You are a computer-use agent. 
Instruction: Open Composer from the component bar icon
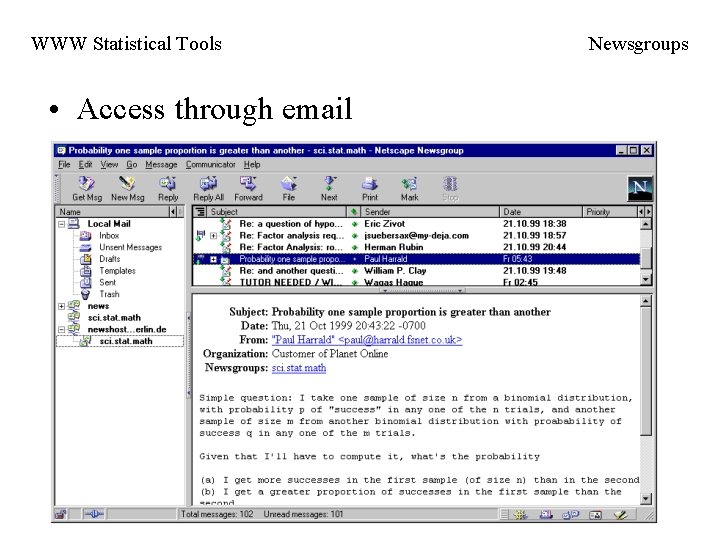(x=620, y=515)
